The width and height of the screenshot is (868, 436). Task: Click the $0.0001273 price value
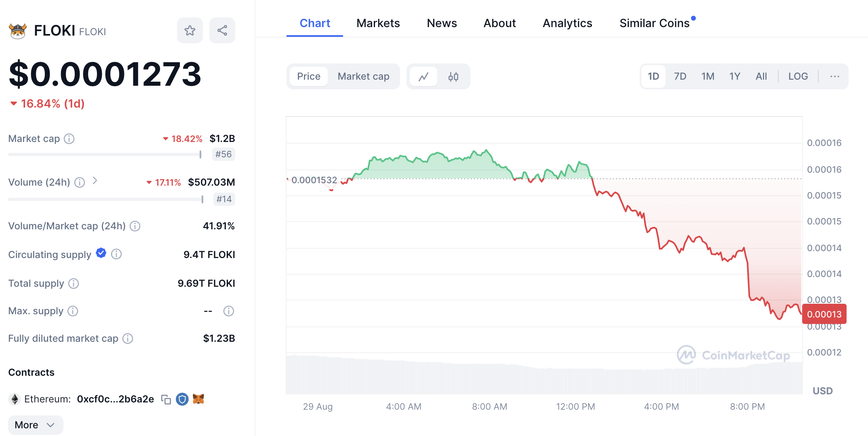[x=105, y=74]
